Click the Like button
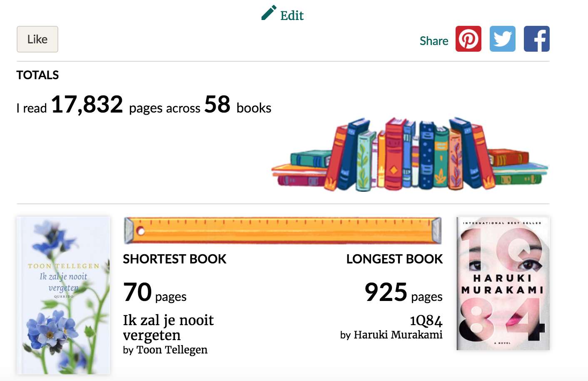Image resolution: width=588 pixels, height=381 pixels. click(37, 39)
